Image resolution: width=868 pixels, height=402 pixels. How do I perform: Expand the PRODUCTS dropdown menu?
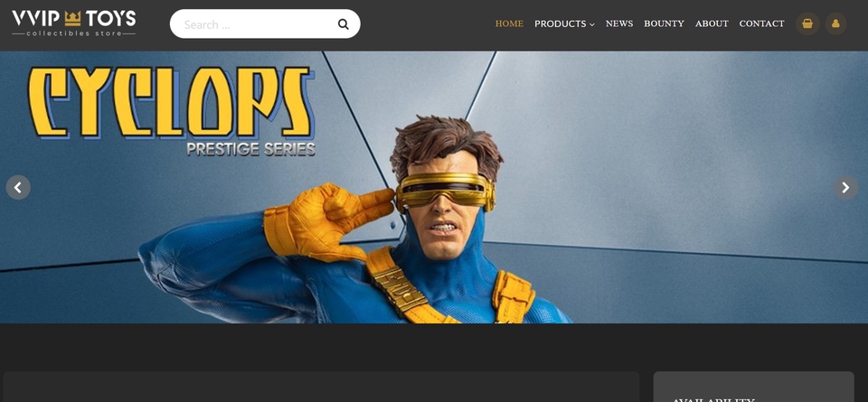tap(564, 23)
